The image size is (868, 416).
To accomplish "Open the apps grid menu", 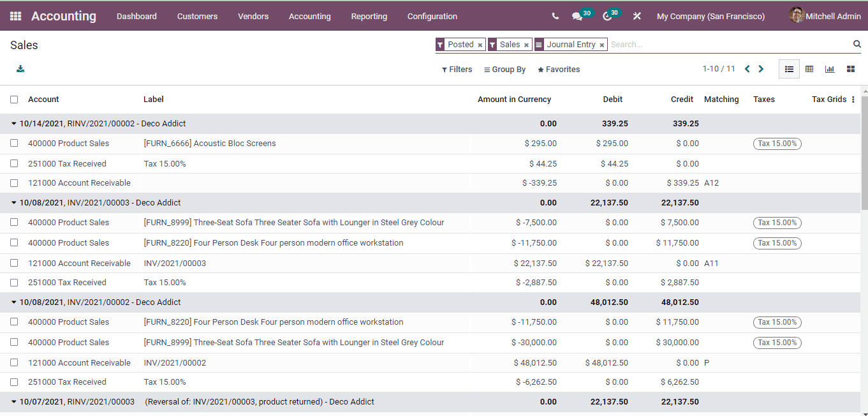I will 15,15.
